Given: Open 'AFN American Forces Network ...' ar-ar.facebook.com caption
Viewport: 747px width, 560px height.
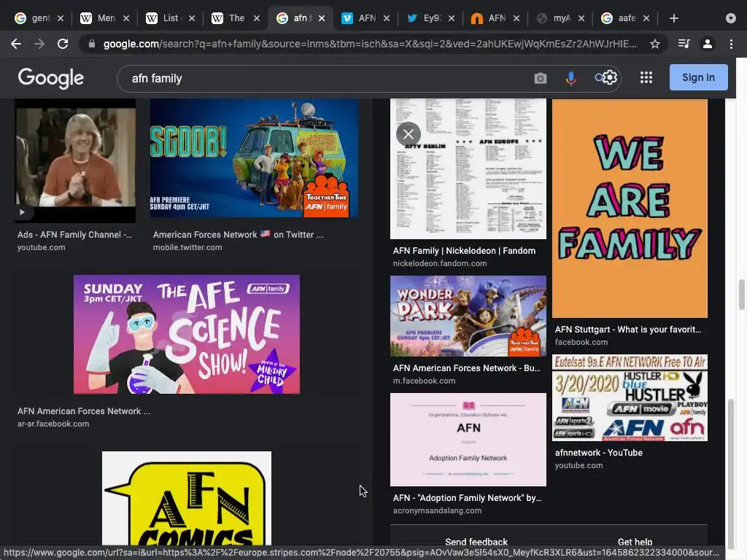Looking at the screenshot, I should (x=84, y=416).
